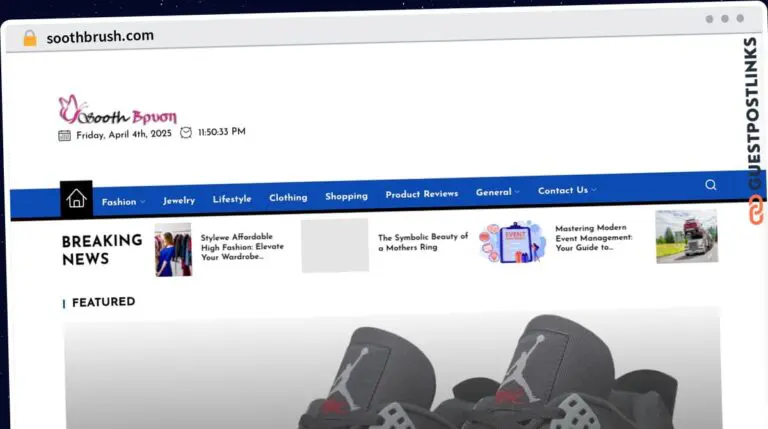Image resolution: width=768 pixels, height=429 pixels.
Task: Go to the Lifestyle section
Action: (x=232, y=199)
